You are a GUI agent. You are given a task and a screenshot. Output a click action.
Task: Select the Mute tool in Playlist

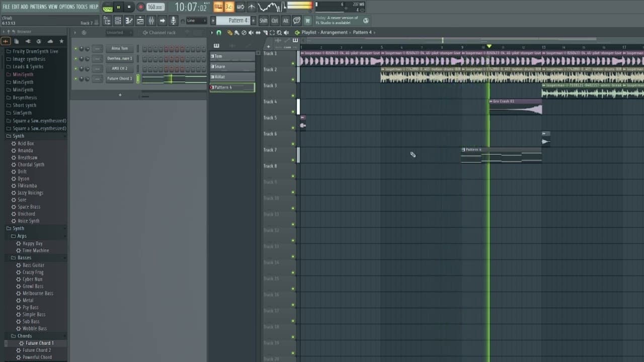(x=251, y=33)
